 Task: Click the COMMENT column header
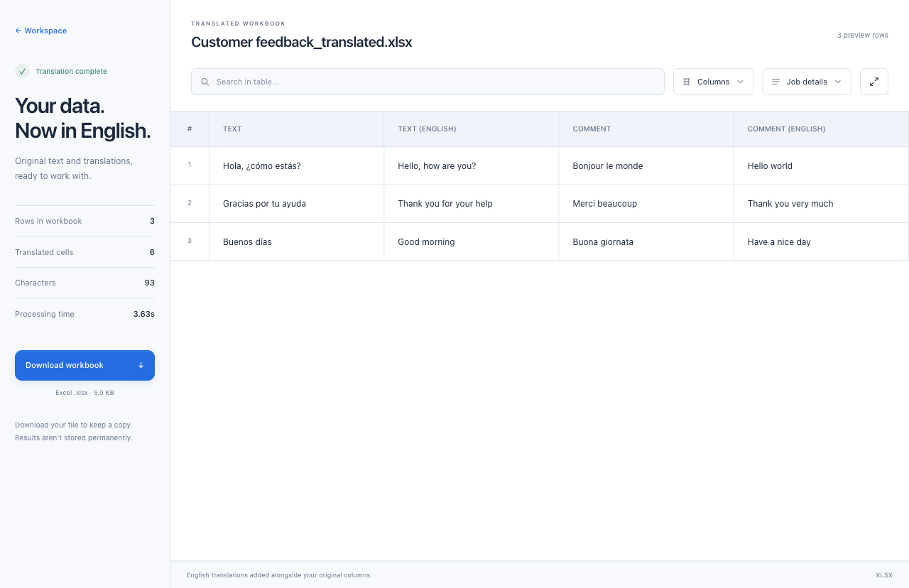tap(646, 129)
